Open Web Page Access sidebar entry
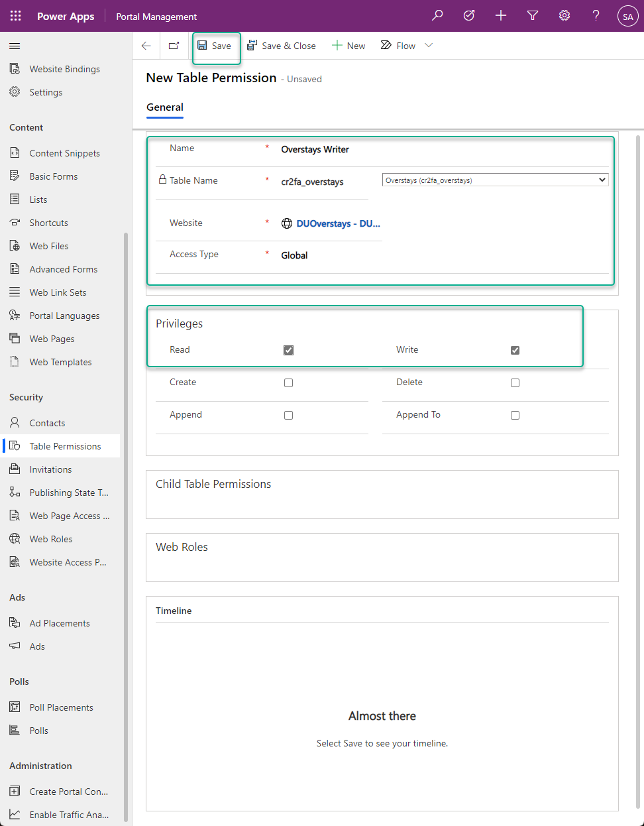This screenshot has width=644, height=826. pos(69,516)
